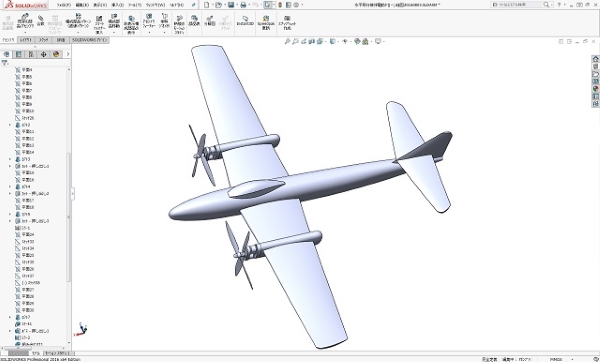Expand the tree filter dropdown funnel
This screenshot has width=600, height=362.
(5, 63)
